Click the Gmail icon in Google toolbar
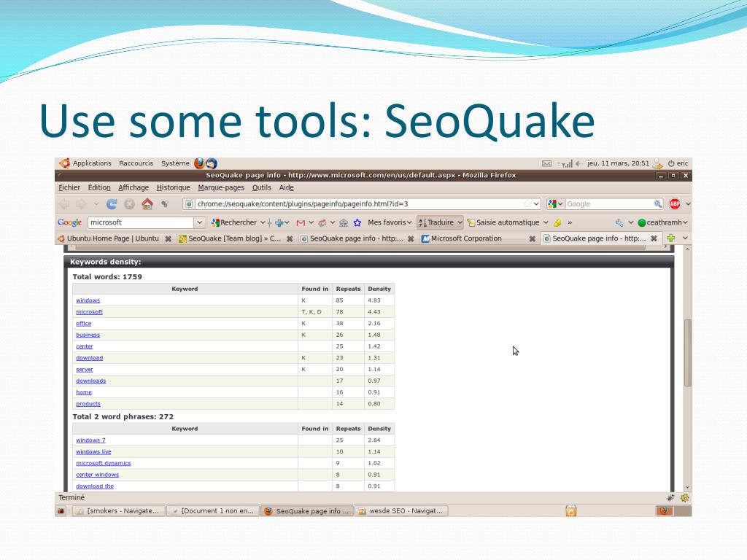The height and width of the screenshot is (560, 747). (300, 222)
